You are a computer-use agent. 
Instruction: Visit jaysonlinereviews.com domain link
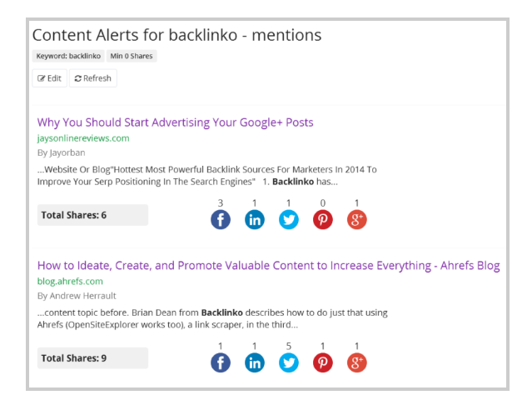[83, 138]
